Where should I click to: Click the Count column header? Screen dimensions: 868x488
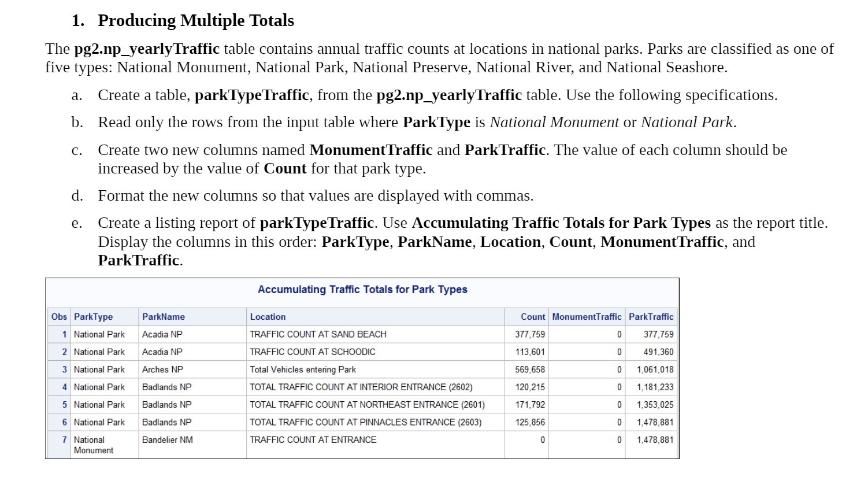click(x=532, y=317)
